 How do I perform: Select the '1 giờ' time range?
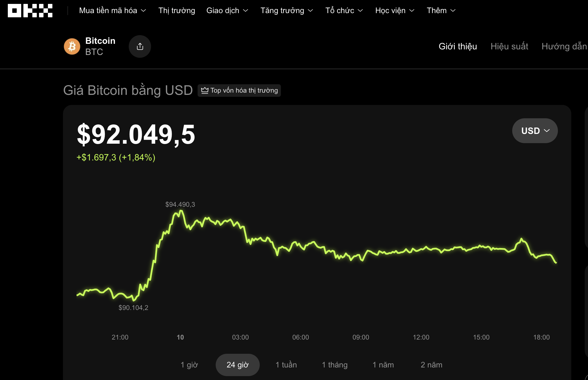click(189, 365)
